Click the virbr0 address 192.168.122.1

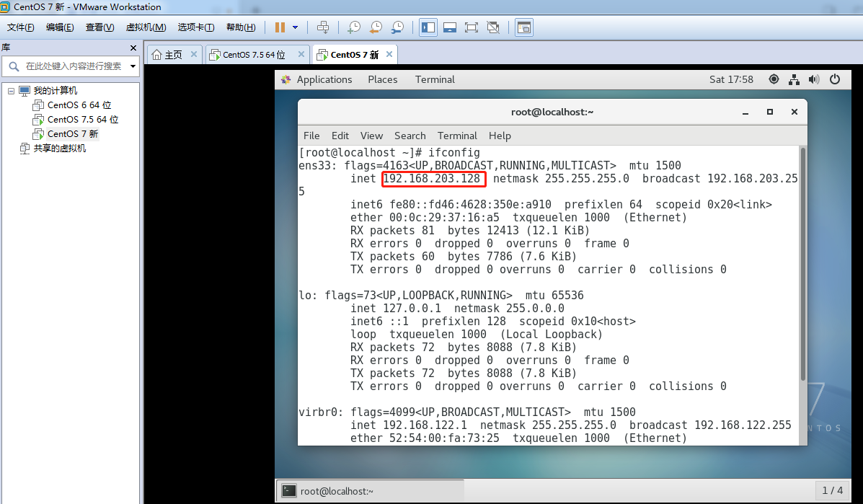[425, 425]
